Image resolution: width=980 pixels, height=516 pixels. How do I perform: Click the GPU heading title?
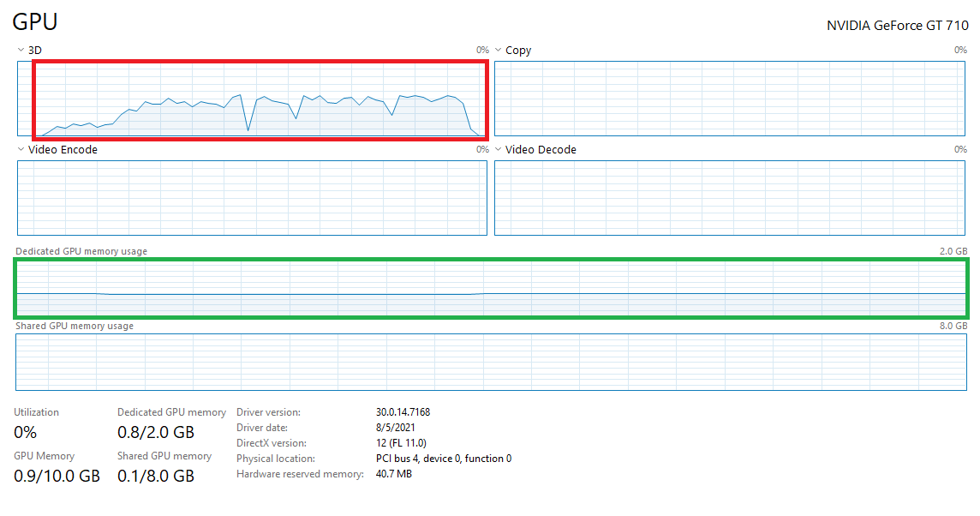pyautogui.click(x=35, y=23)
